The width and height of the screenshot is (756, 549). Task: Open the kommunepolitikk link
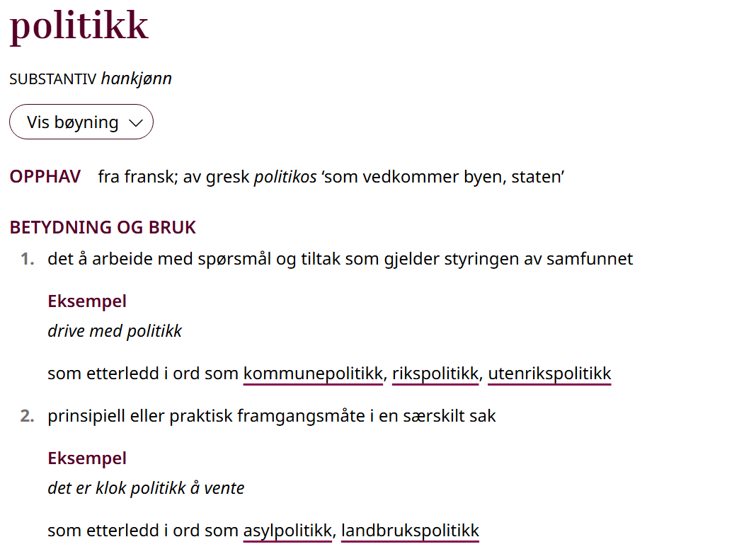[313, 374]
